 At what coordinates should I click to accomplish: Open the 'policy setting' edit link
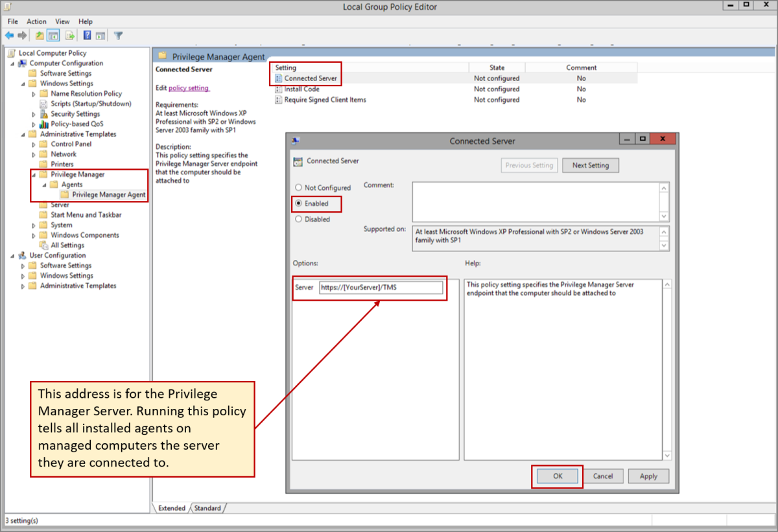tap(189, 88)
